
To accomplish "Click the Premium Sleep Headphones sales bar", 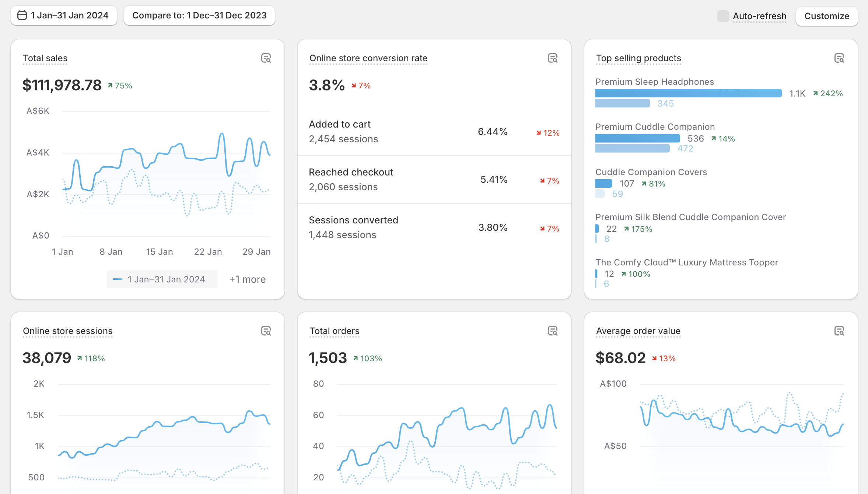I will coord(689,93).
